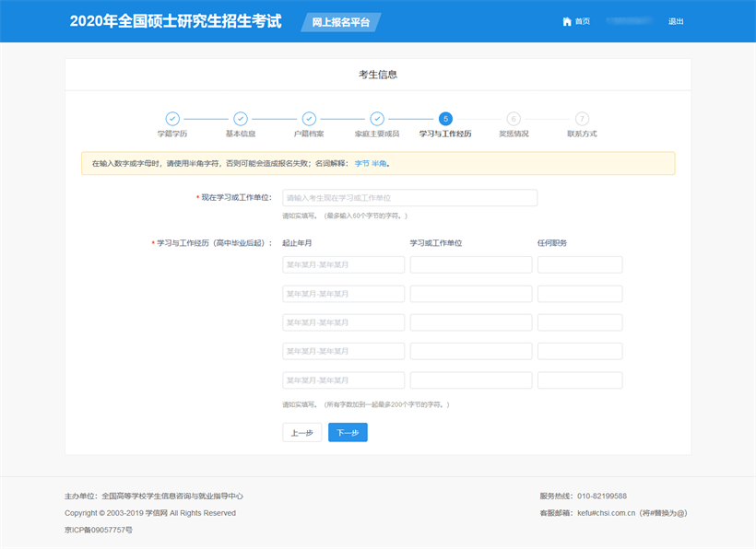The width and height of the screenshot is (756, 549).
Task: Click the step 5 学习与工作经历 circle
Action: (445, 119)
